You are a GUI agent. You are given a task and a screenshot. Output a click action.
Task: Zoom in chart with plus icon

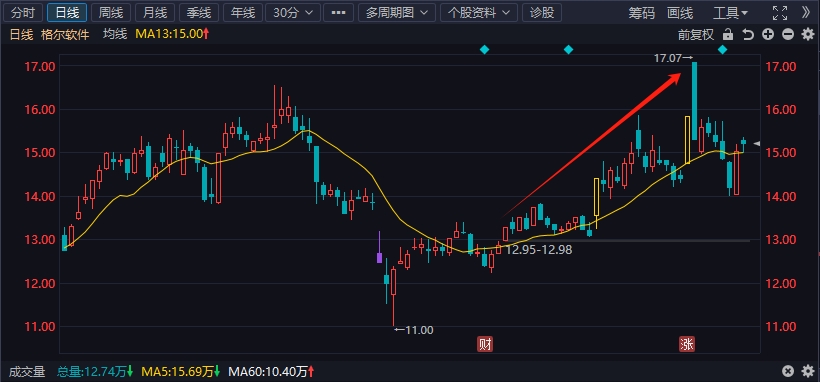pos(768,35)
